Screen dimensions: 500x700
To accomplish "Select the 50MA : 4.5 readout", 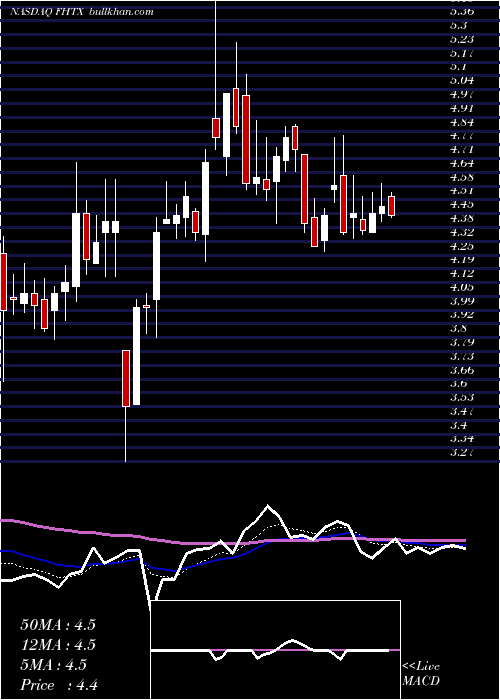I will click(x=58, y=625).
